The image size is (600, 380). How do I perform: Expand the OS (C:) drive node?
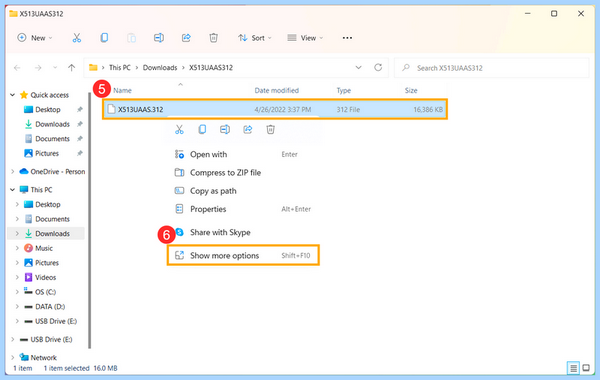pos(17,292)
